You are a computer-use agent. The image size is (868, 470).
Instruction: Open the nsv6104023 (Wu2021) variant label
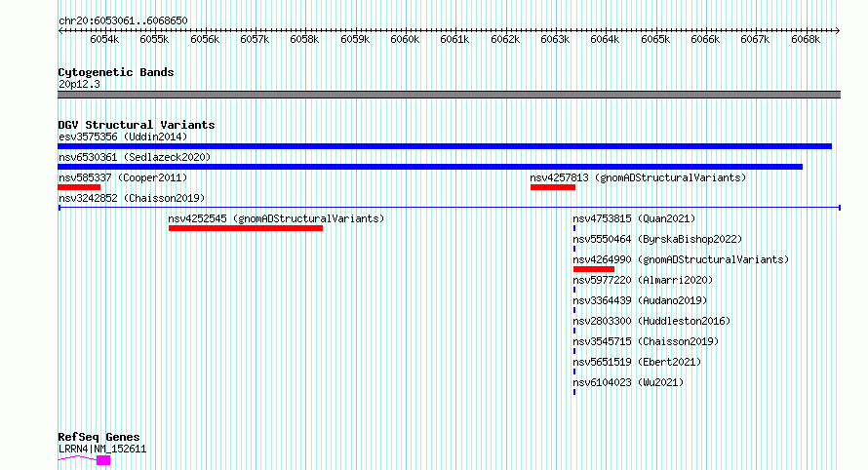pos(628,382)
